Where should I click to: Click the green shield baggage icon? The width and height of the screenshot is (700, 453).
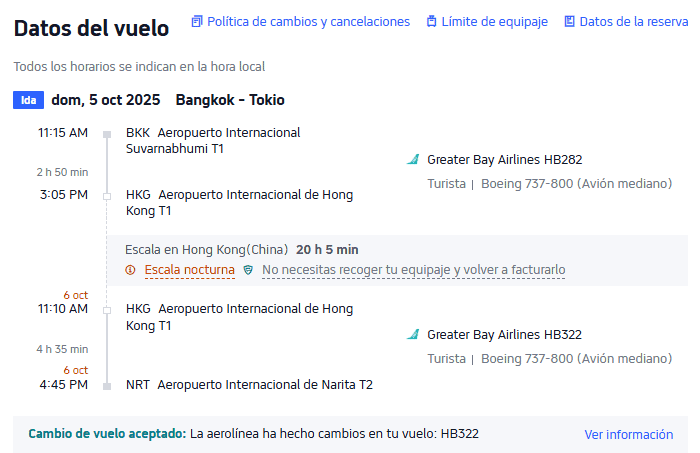[248, 270]
